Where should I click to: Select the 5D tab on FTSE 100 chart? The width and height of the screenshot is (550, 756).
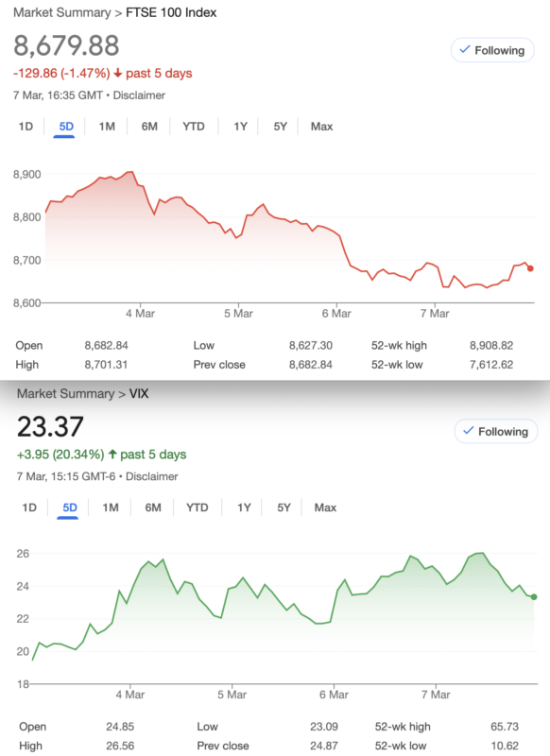[66, 127]
